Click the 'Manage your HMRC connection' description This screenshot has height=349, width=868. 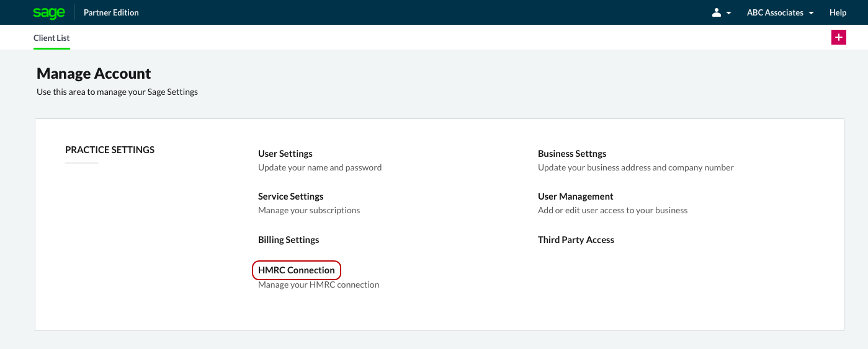[318, 285]
